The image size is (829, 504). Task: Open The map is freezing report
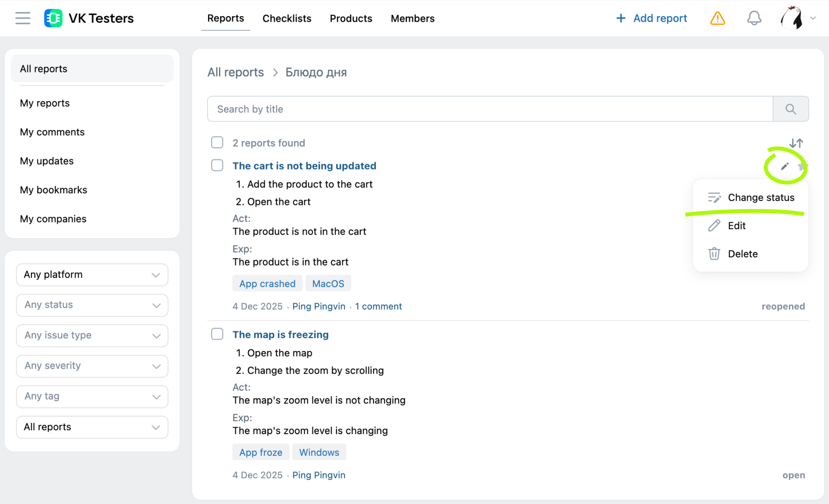(x=280, y=334)
